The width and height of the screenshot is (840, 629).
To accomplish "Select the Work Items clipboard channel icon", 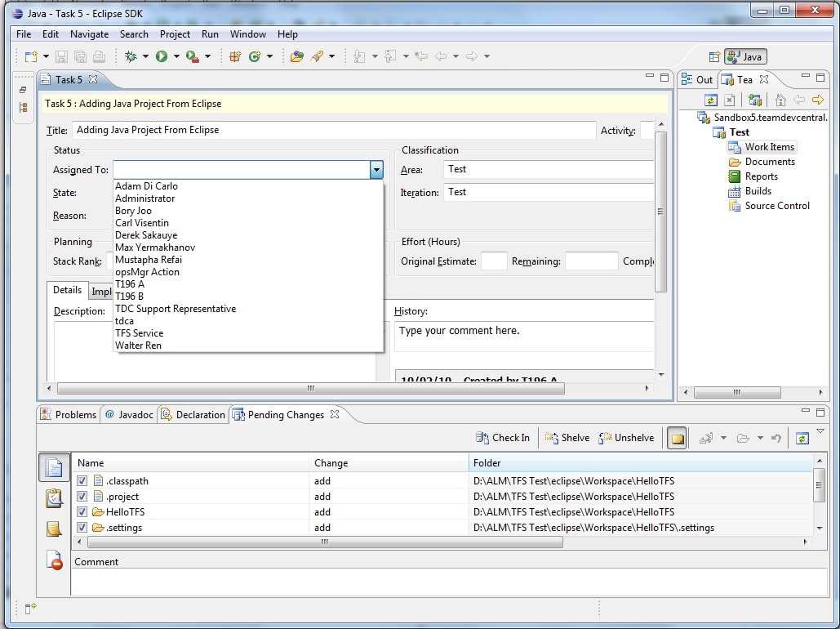I will (54, 498).
